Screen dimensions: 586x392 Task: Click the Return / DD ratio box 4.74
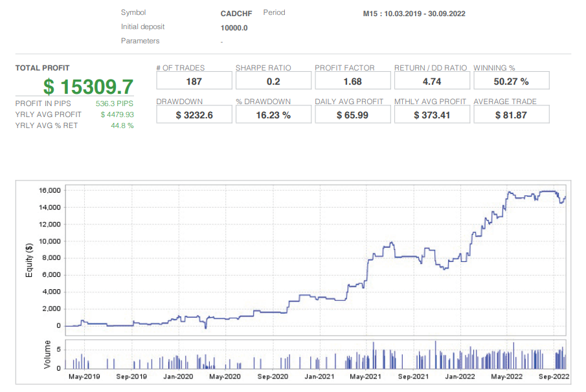tap(432, 81)
